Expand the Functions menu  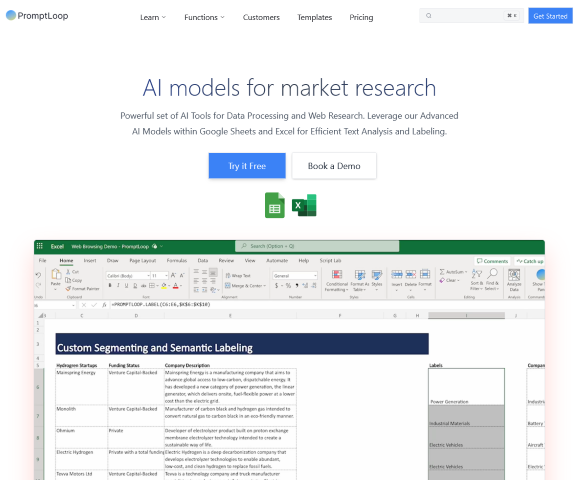[204, 17]
